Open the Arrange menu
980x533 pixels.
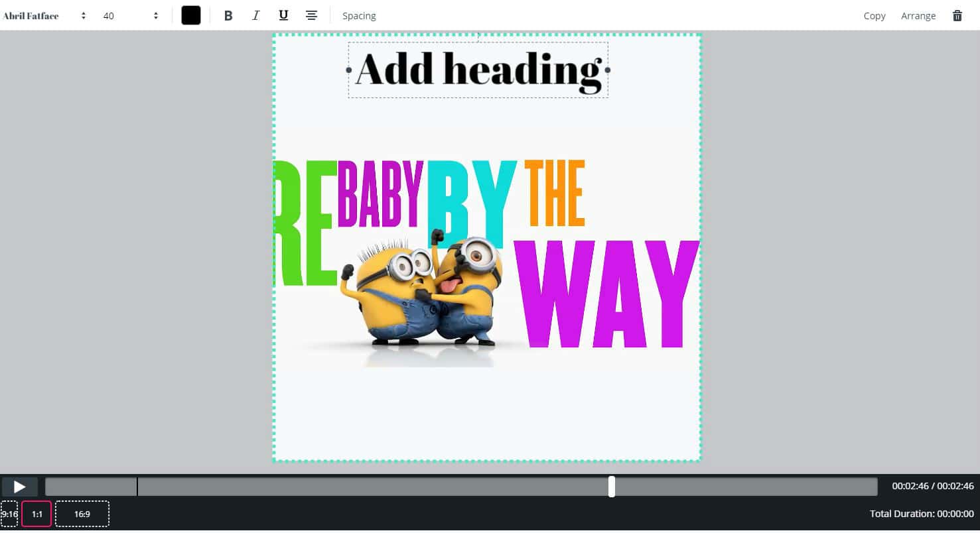(x=918, y=16)
